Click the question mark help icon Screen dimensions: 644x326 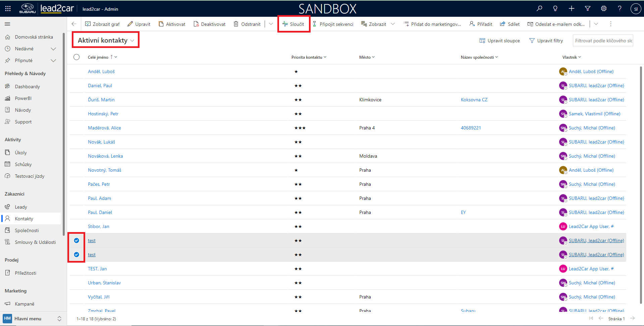click(x=620, y=9)
